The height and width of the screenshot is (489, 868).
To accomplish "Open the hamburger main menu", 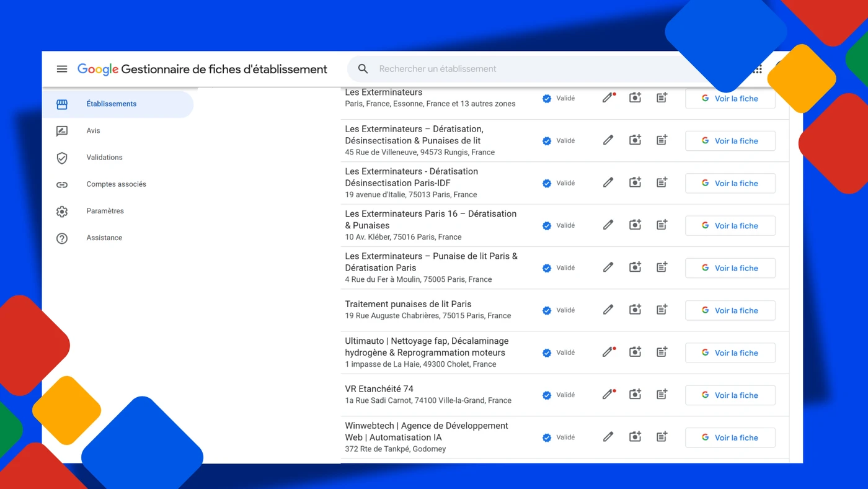I will [x=62, y=69].
